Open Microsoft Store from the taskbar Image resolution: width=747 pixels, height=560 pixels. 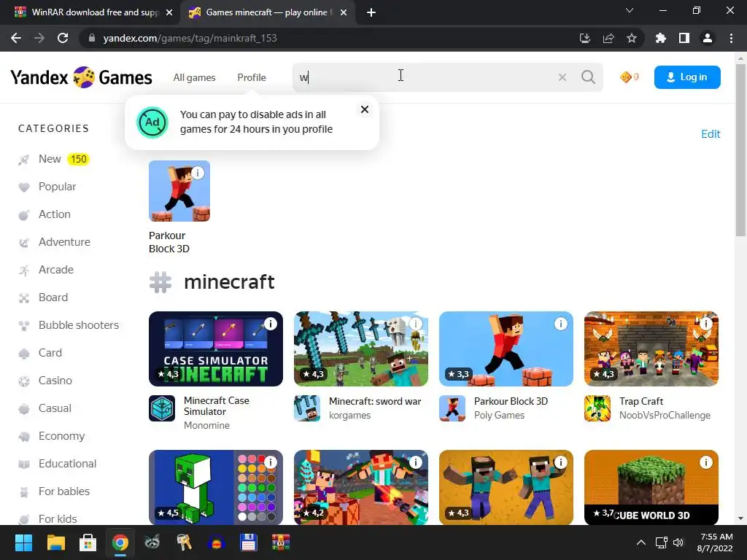88,542
